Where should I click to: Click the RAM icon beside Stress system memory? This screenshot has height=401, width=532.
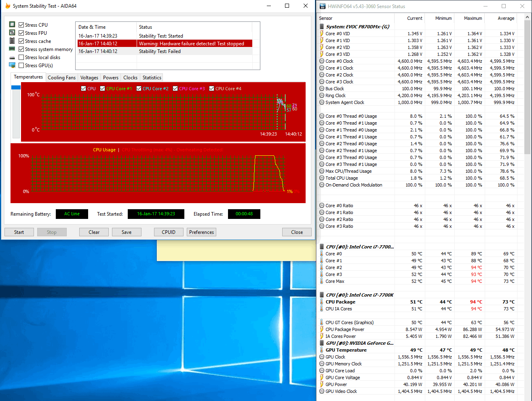coord(12,49)
